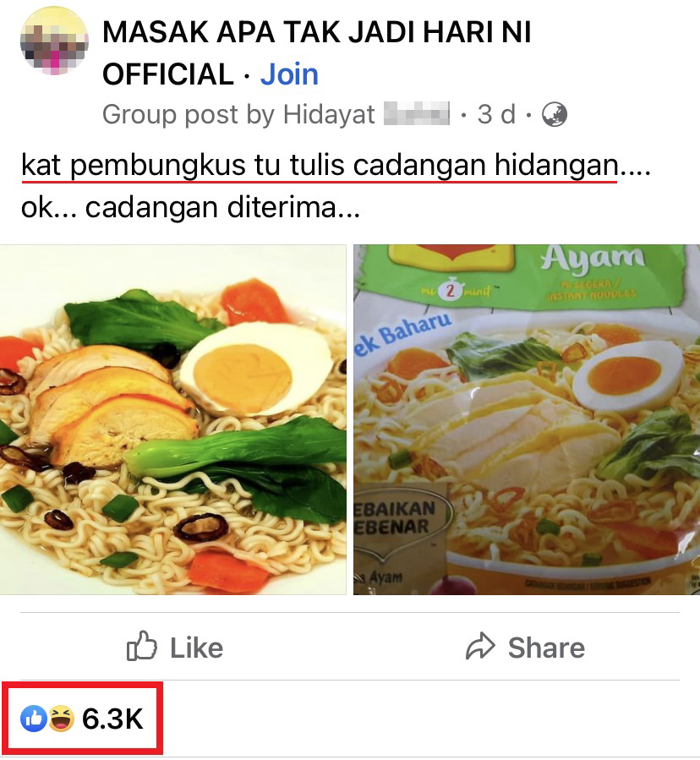Open the Ayam noodle packet photo
The image size is (700, 760).
(x=527, y=420)
